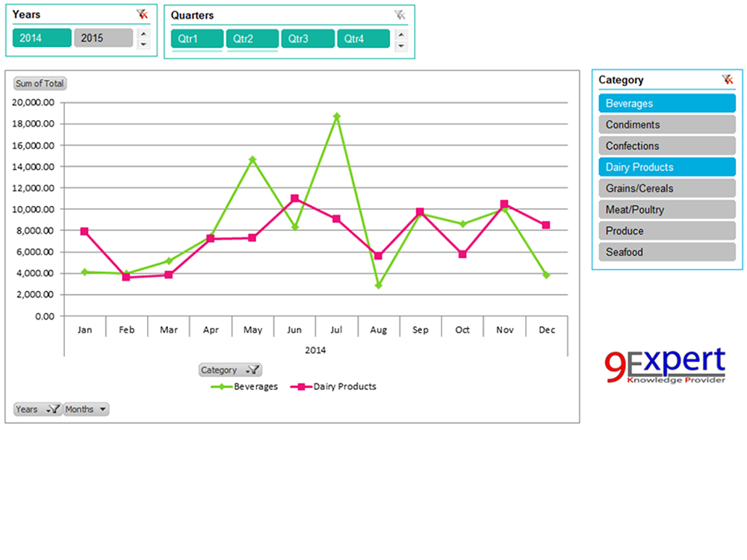Open the Years field filter dropdown
Screen dimensions: 747x560
[53, 409]
